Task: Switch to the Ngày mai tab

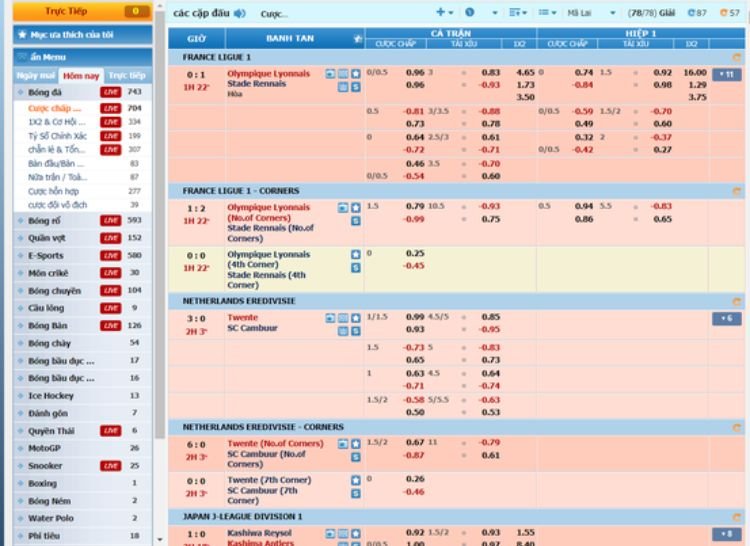Action: point(35,75)
